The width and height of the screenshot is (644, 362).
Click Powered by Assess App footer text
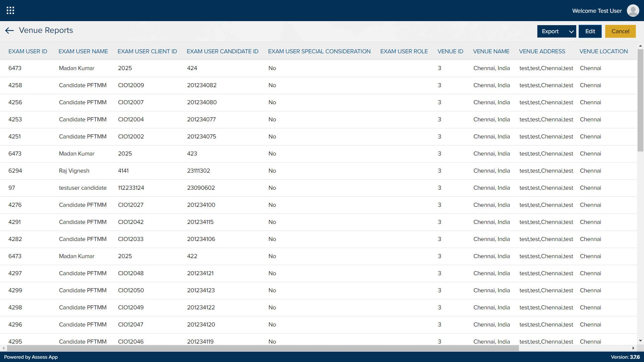point(31,357)
